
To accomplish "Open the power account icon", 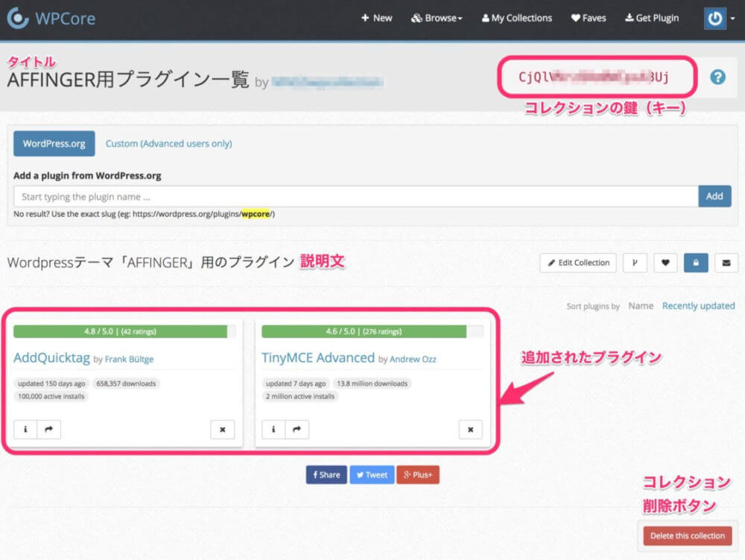I will 714,18.
